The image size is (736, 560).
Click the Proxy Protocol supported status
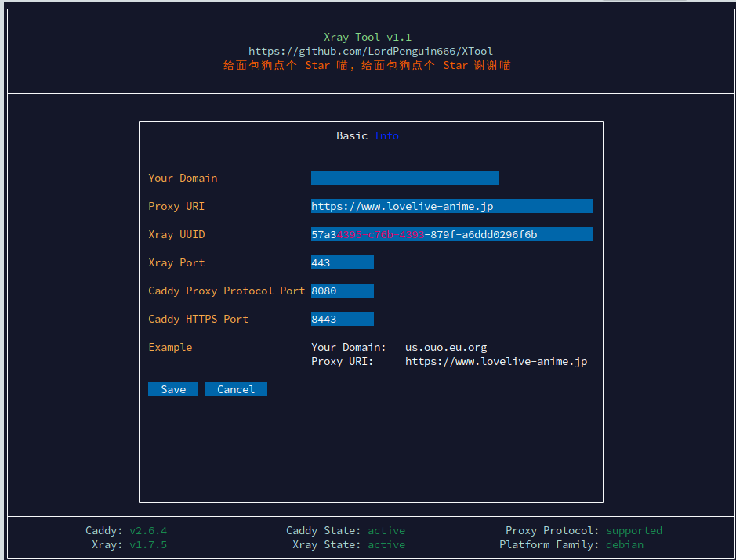pos(633,530)
